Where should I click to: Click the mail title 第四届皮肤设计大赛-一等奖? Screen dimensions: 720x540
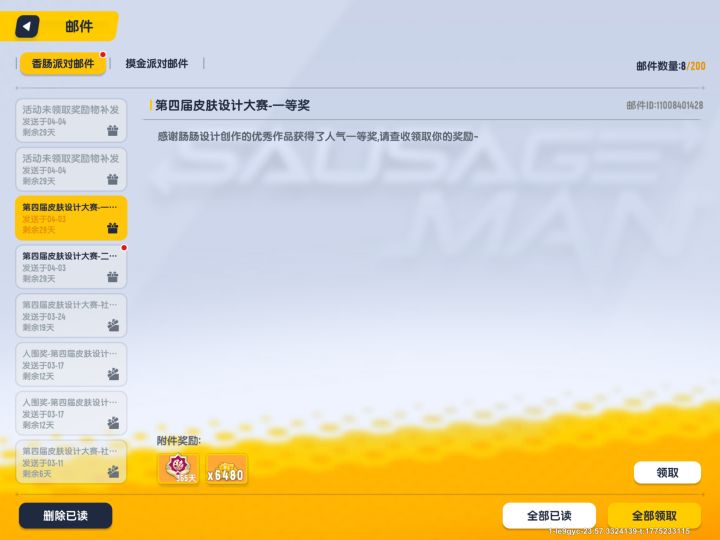(x=232, y=105)
